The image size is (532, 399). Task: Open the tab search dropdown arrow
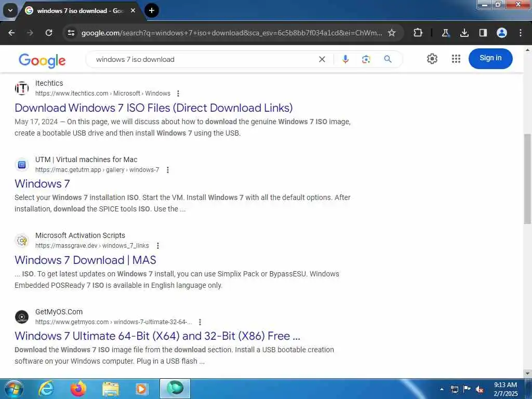[x=10, y=10]
